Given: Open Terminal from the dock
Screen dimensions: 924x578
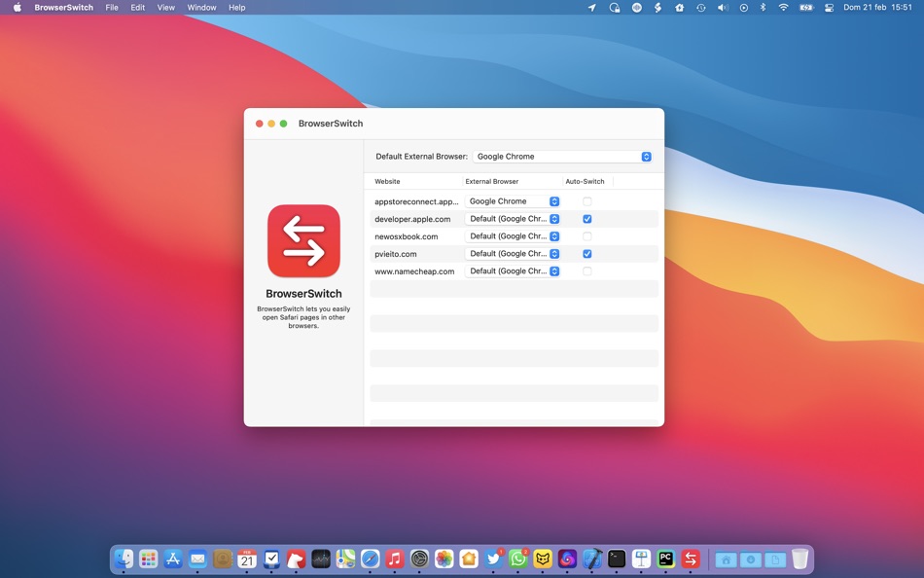Looking at the screenshot, I should 617,558.
